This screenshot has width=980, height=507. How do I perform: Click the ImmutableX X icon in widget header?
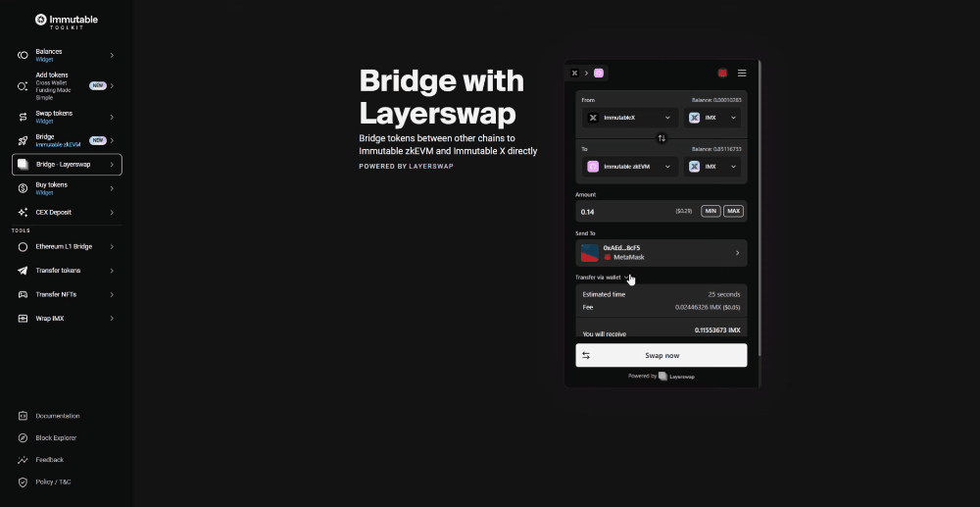[574, 74]
